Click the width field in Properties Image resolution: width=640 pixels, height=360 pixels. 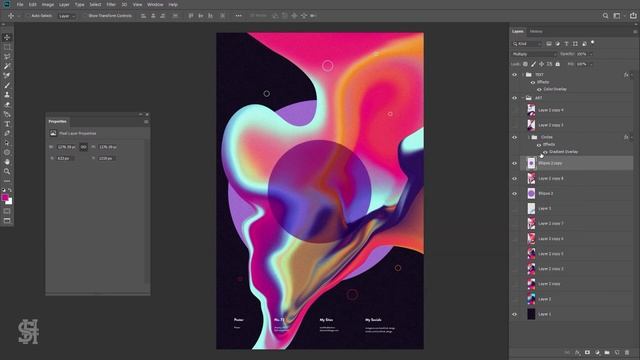pyautogui.click(x=66, y=147)
